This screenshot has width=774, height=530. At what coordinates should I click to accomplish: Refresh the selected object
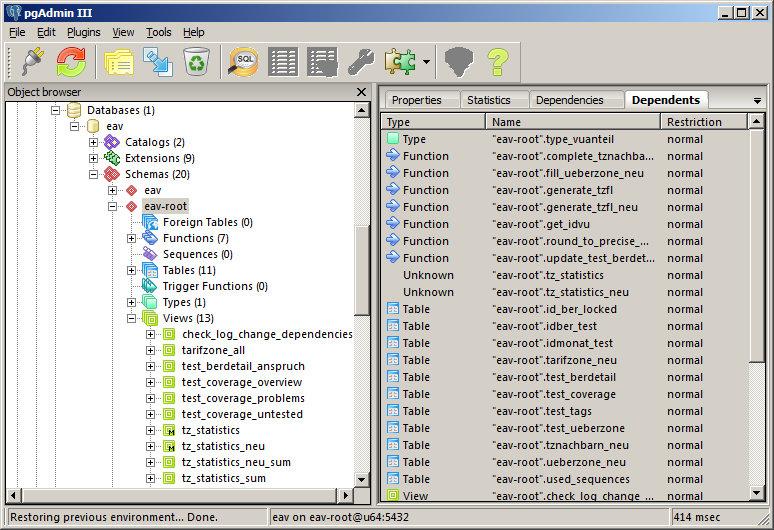70,62
